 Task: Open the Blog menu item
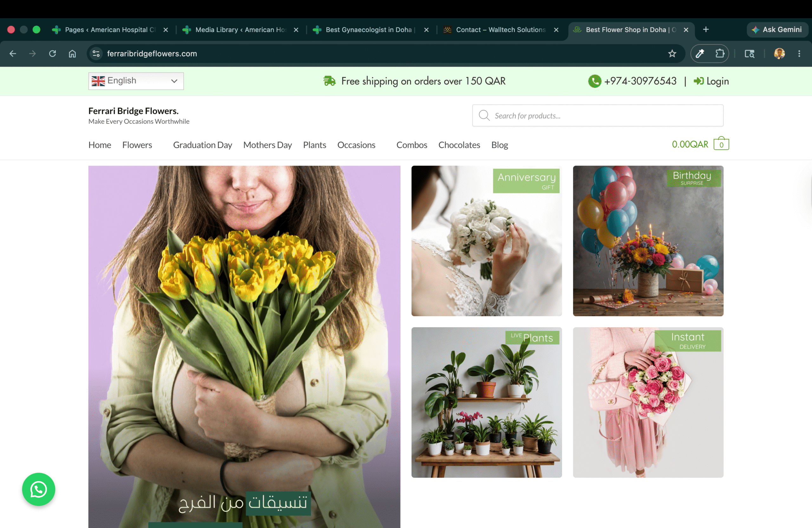coord(499,145)
